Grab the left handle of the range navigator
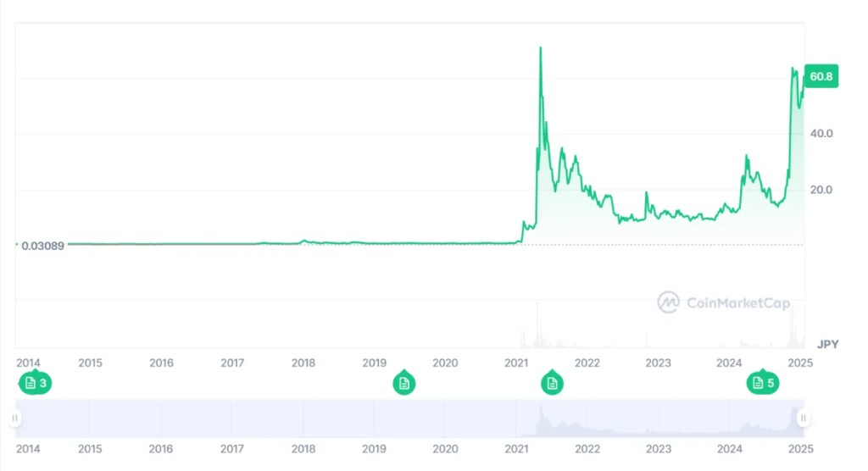Image resolution: width=868 pixels, height=471 pixels. pos(14,418)
